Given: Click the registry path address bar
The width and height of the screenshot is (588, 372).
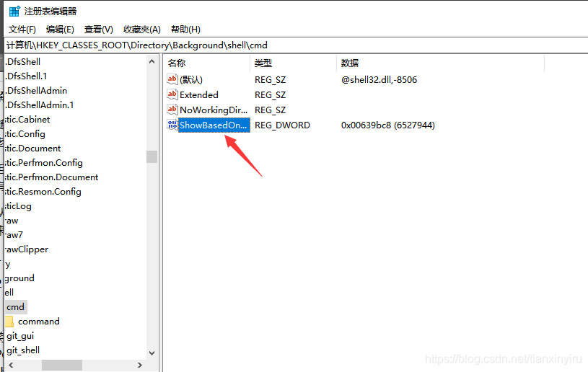Looking at the screenshot, I should click(297, 45).
